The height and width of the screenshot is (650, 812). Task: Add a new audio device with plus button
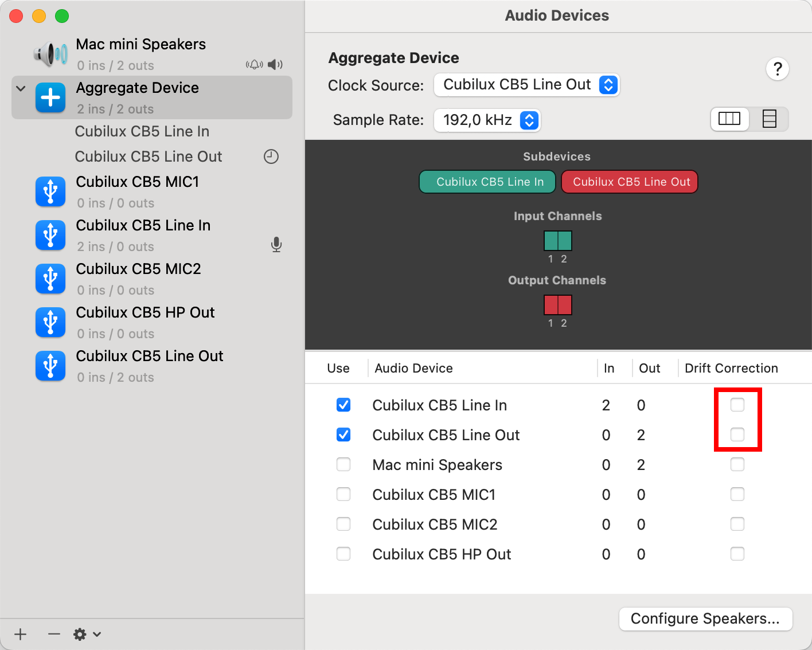pyautogui.click(x=21, y=634)
